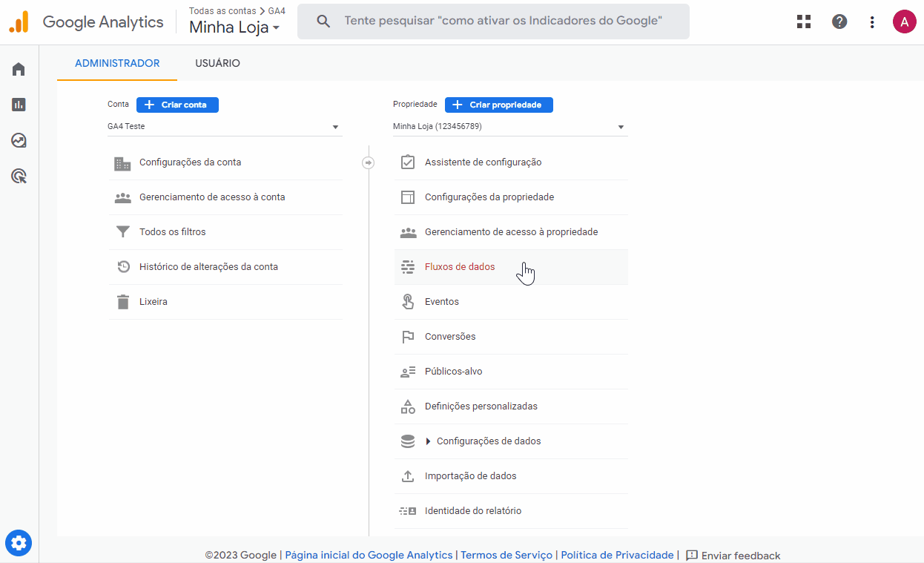Click the Gerenciamento de acesso à propriedade people icon
This screenshot has height=563, width=924.
pyautogui.click(x=408, y=232)
